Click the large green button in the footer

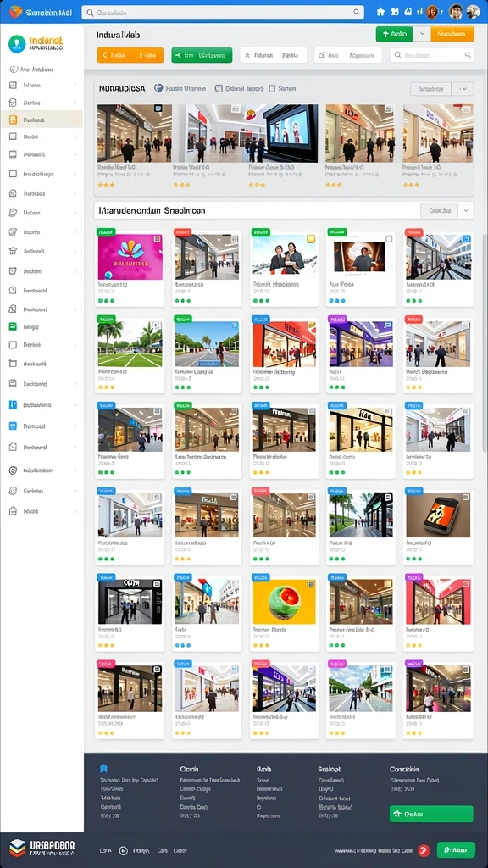(431, 814)
